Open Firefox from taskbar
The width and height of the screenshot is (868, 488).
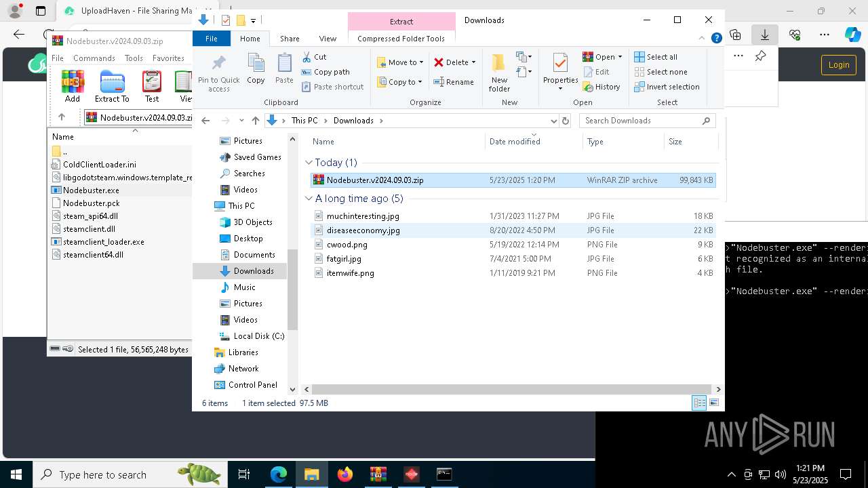pos(345,474)
